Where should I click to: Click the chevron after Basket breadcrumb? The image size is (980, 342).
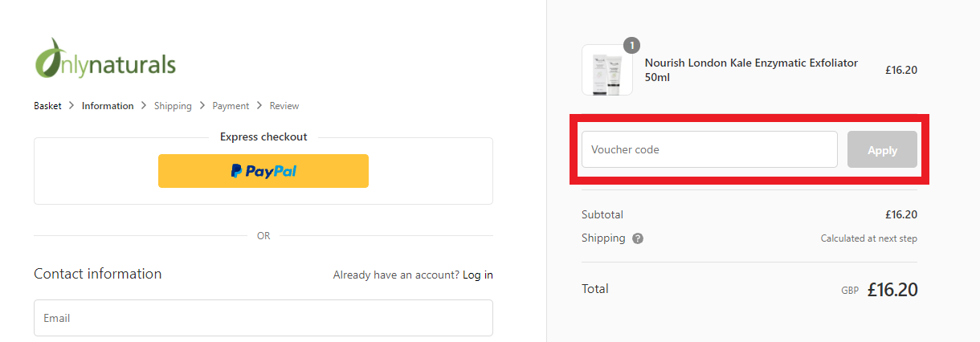[x=71, y=106]
